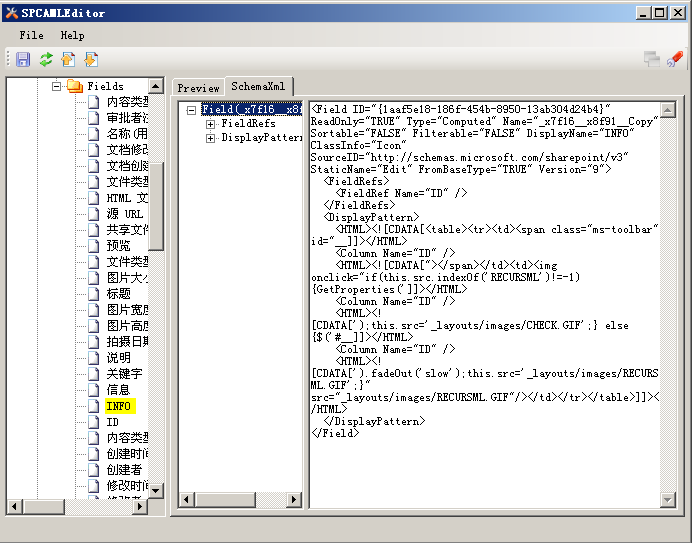The width and height of the screenshot is (694, 543).
Task: Click the XML pane scroll down arrow
Action: pos(667,500)
